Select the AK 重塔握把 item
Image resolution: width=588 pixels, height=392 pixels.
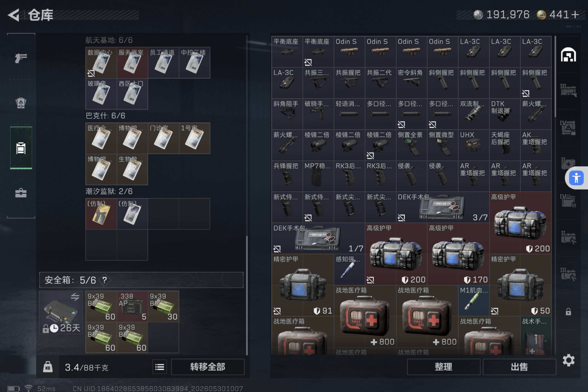tap(536, 145)
